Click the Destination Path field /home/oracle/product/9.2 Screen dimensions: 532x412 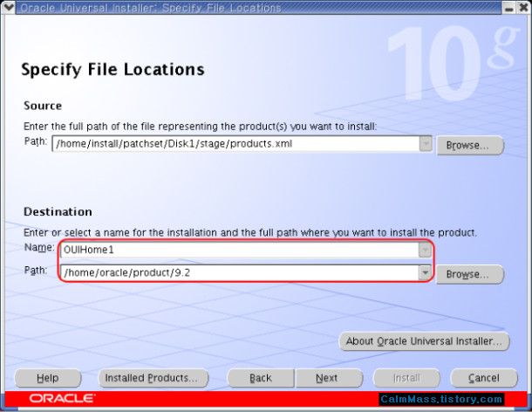(240, 272)
